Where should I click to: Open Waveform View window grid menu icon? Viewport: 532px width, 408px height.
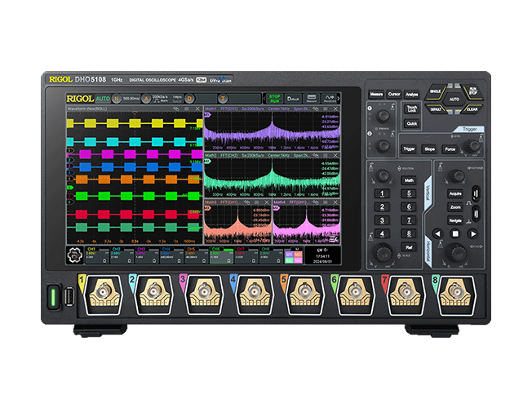[187, 109]
